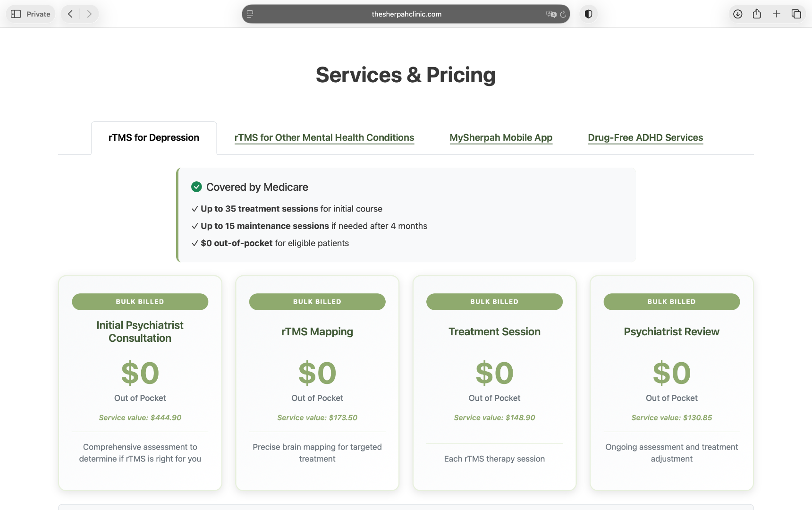Viewport: 812px width, 510px height.
Task: Open a new tab
Action: [x=777, y=14]
